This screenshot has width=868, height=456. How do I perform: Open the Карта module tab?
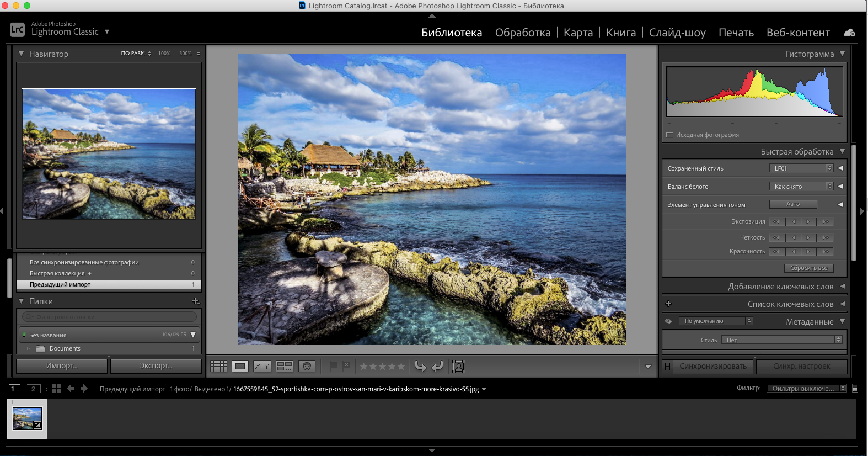(x=578, y=33)
